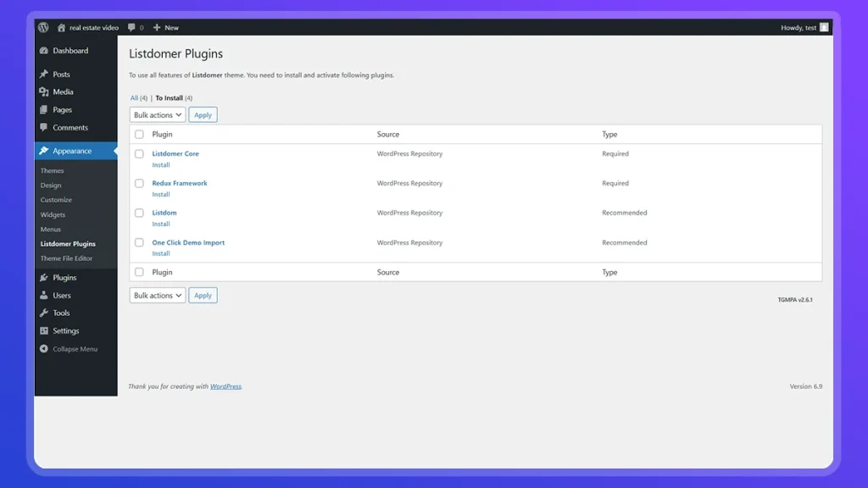Open the WordPress logo menu in admin bar
This screenshot has height=488, width=868.
point(42,26)
